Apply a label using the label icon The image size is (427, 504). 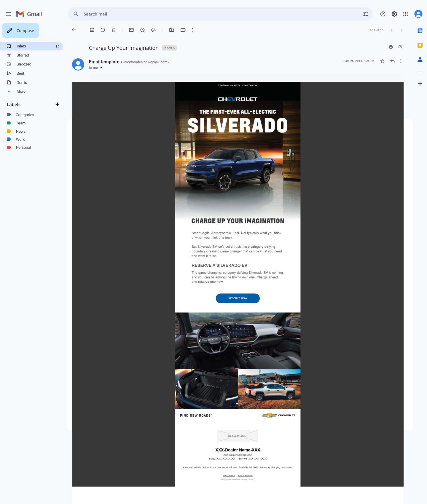(183, 30)
